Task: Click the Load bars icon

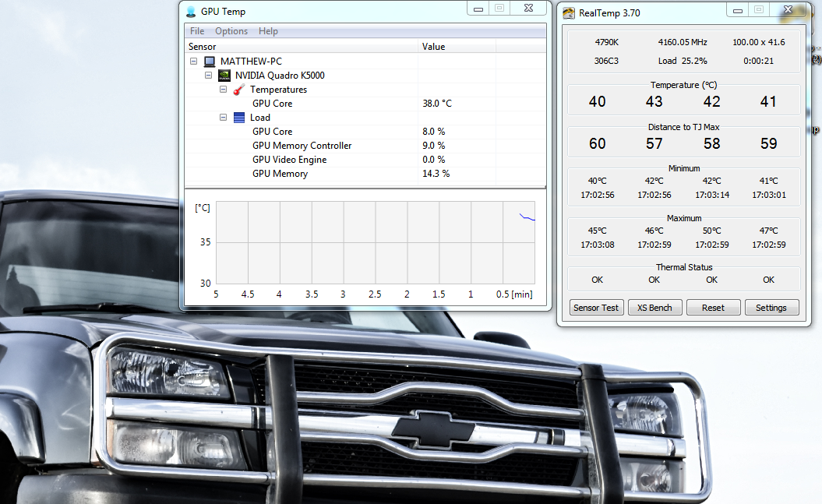Action: click(x=239, y=118)
